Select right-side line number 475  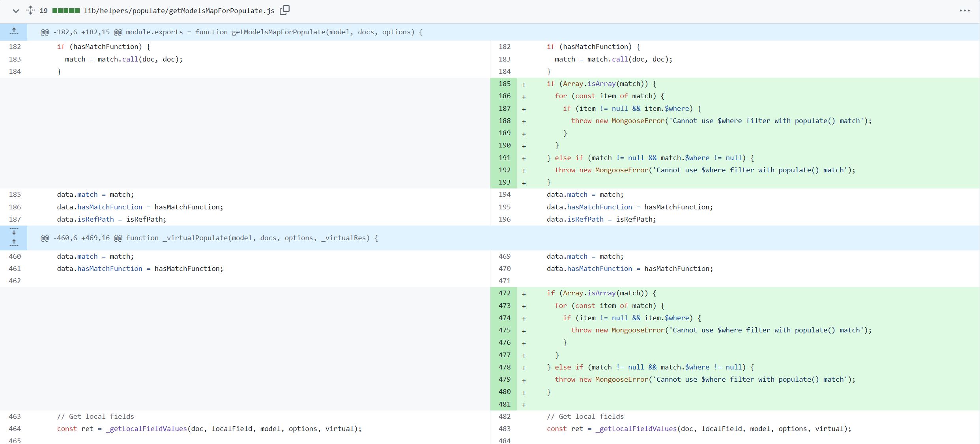point(504,330)
